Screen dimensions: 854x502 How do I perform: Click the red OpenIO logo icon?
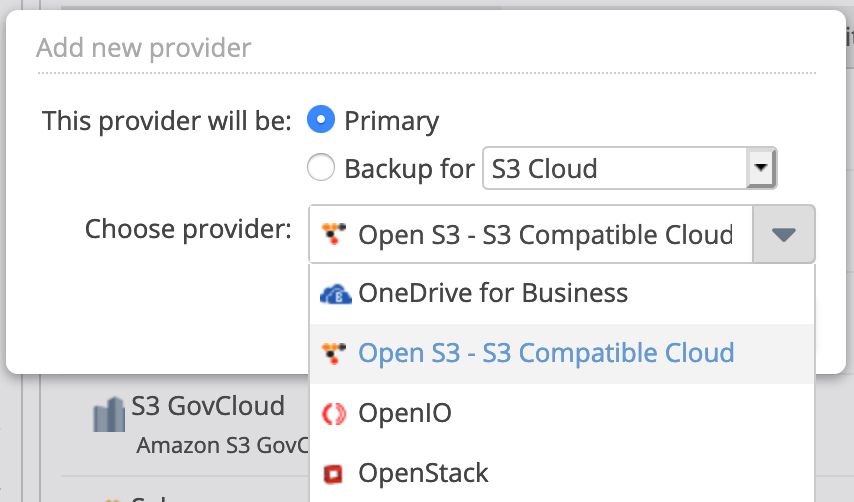coord(334,413)
